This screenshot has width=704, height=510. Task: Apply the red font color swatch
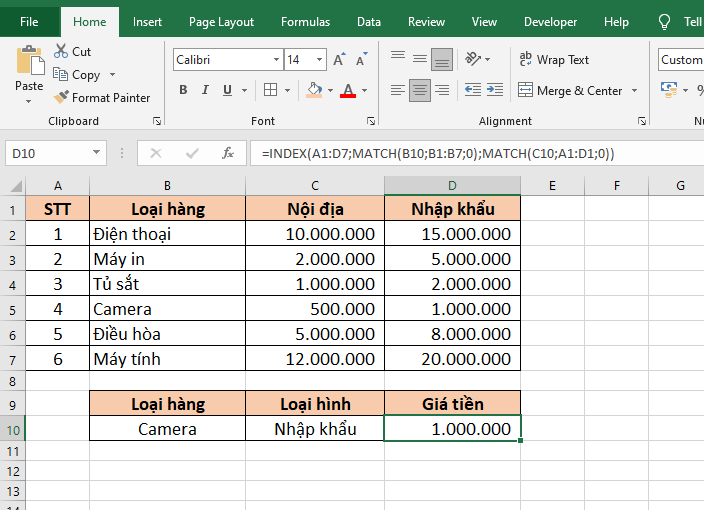pos(348,91)
